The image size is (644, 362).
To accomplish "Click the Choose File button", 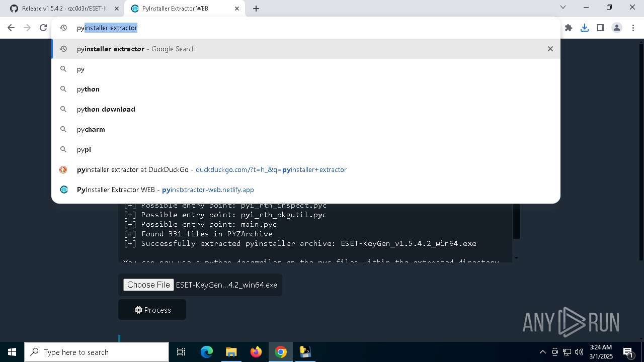I will [x=148, y=285].
